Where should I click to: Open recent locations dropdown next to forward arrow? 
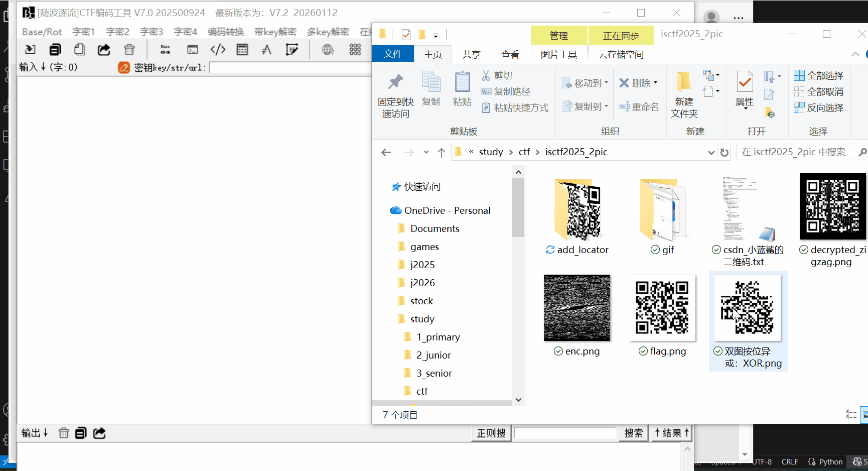point(426,152)
